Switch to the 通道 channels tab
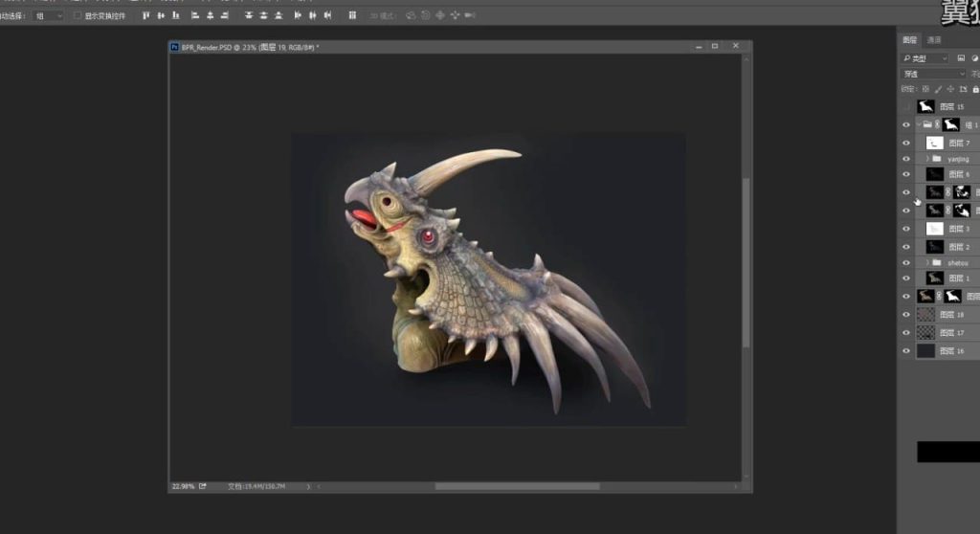Viewport: 980px width, 534px height. (x=934, y=40)
